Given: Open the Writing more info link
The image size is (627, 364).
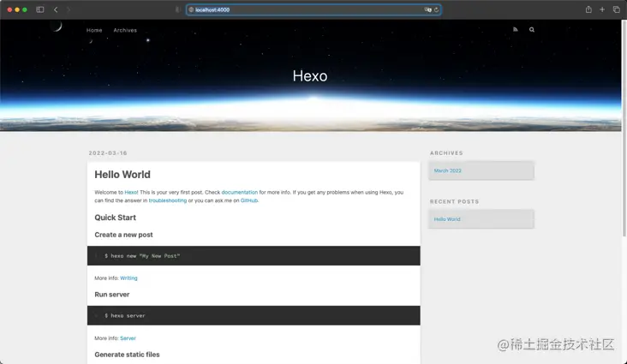Looking at the screenshot, I should click(128, 278).
